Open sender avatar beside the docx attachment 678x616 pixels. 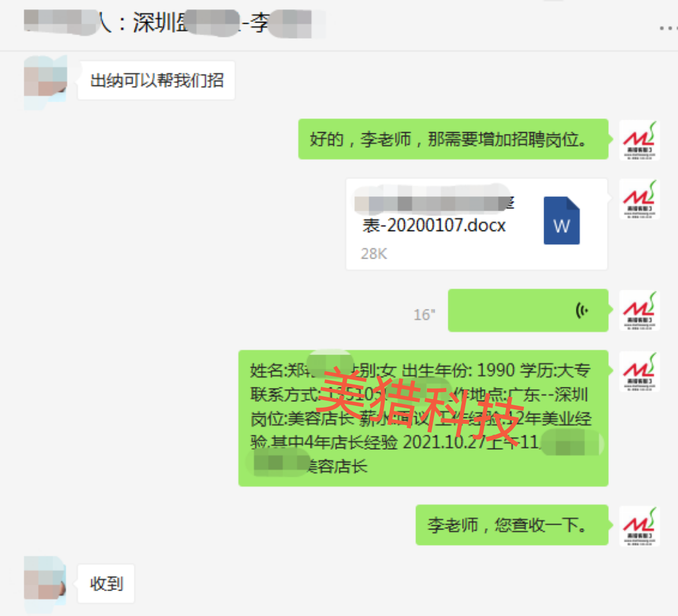pos(639,199)
